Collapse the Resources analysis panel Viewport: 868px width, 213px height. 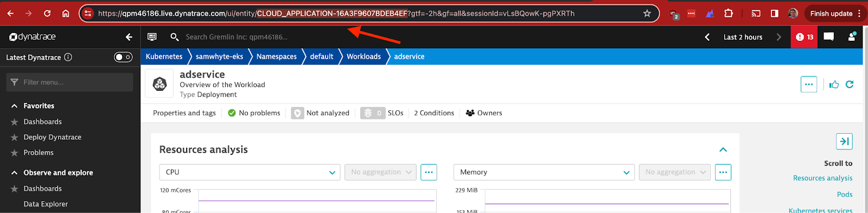(x=723, y=149)
